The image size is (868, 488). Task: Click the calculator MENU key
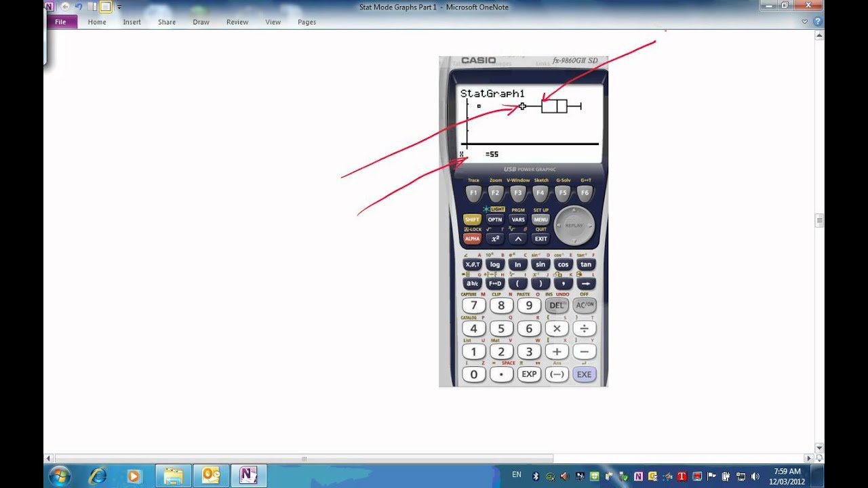coord(540,220)
